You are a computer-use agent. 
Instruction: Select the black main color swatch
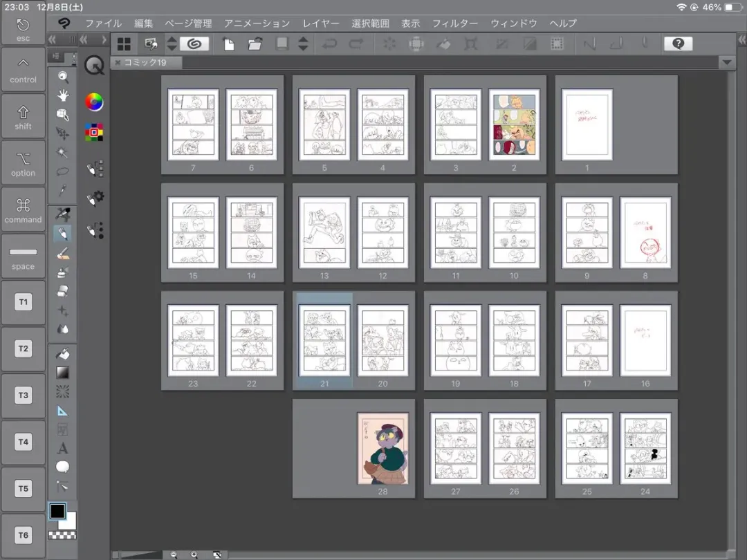pyautogui.click(x=57, y=511)
